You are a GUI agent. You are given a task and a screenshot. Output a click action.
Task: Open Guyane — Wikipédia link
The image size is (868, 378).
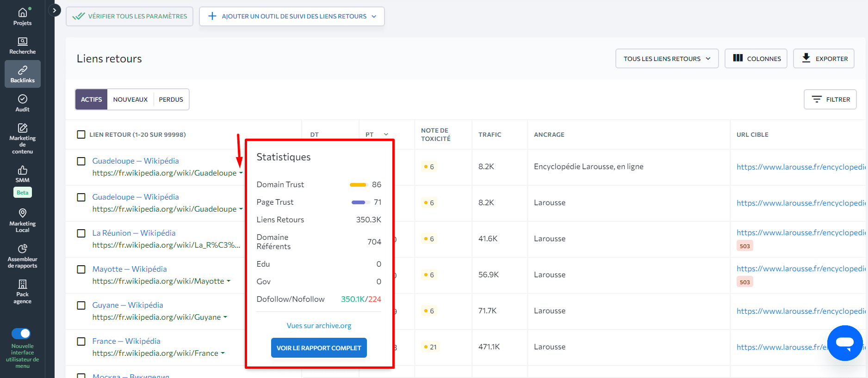pos(128,305)
